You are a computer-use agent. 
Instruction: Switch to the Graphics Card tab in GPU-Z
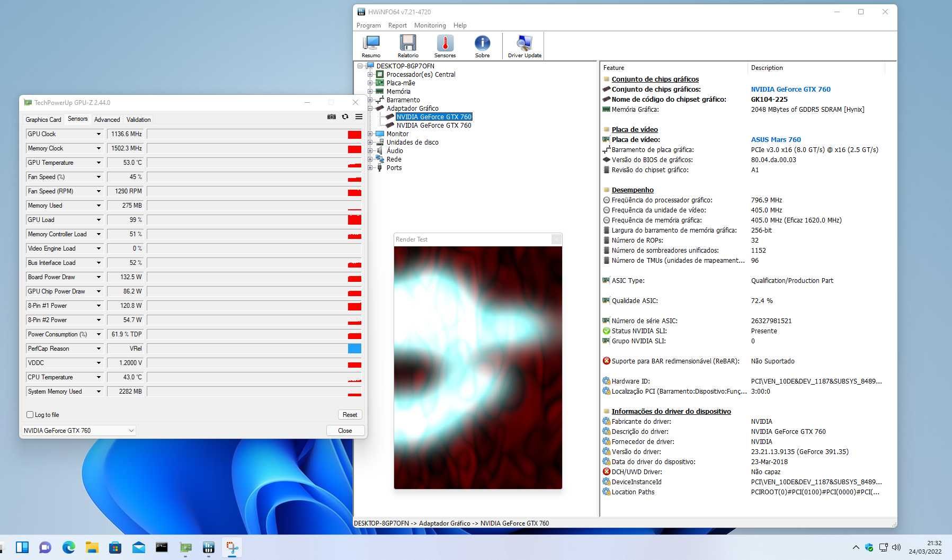point(43,120)
